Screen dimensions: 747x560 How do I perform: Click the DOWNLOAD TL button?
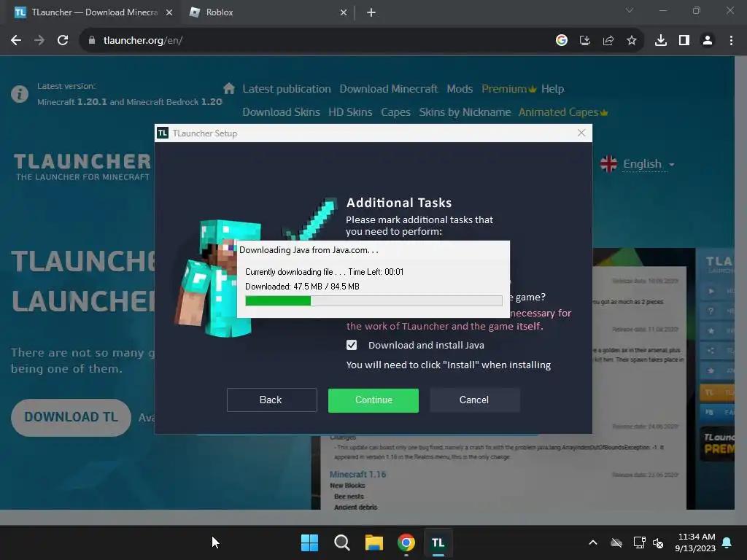pyautogui.click(x=71, y=418)
